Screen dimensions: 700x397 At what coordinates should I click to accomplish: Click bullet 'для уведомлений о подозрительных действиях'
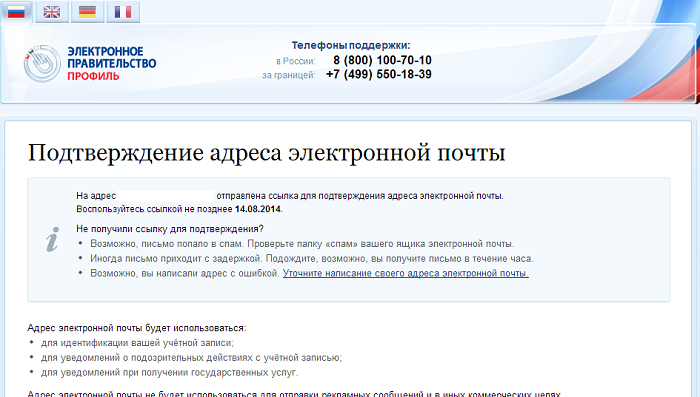tap(192, 358)
